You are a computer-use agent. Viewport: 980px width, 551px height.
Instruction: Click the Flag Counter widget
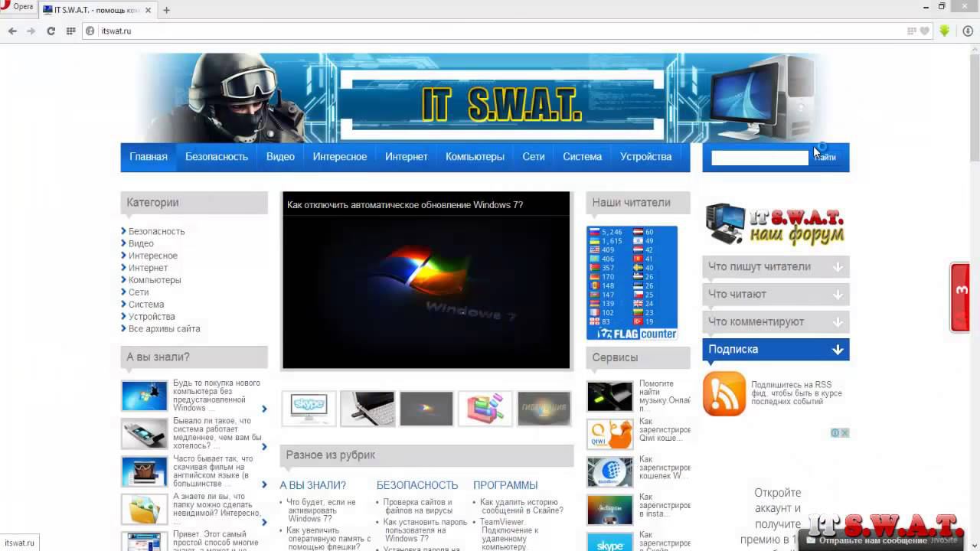click(632, 282)
